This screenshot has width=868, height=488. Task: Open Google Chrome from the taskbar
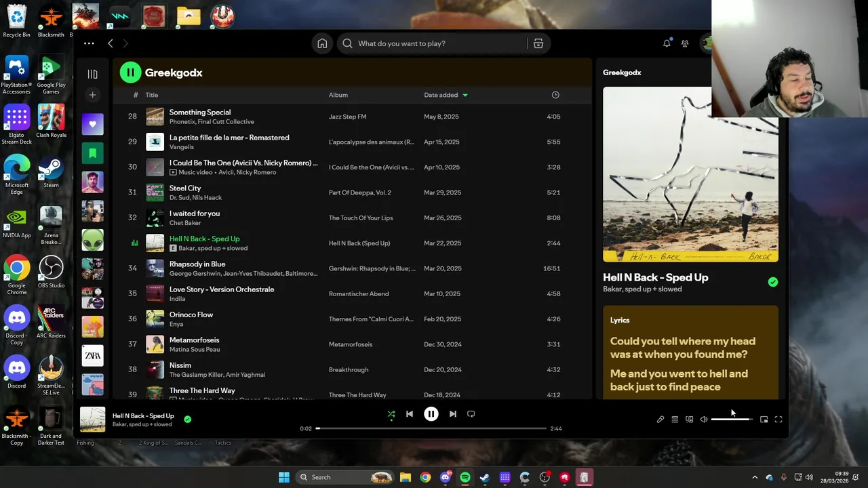tap(425, 477)
